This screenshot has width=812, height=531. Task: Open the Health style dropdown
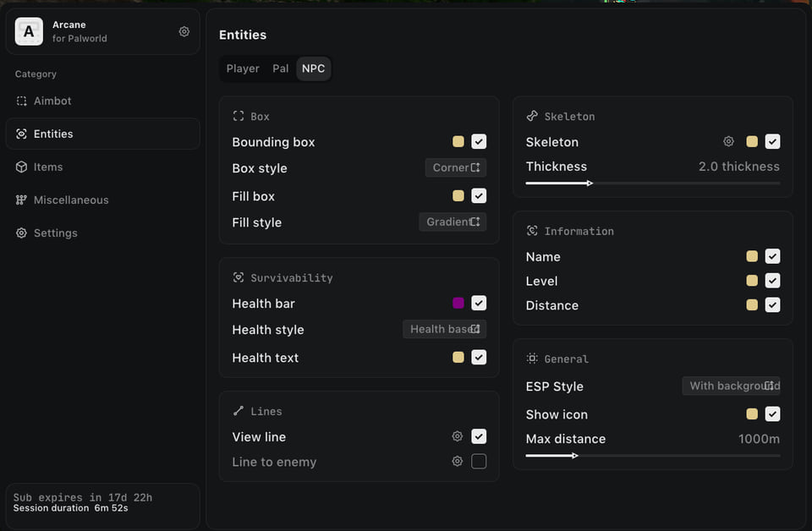click(x=444, y=329)
